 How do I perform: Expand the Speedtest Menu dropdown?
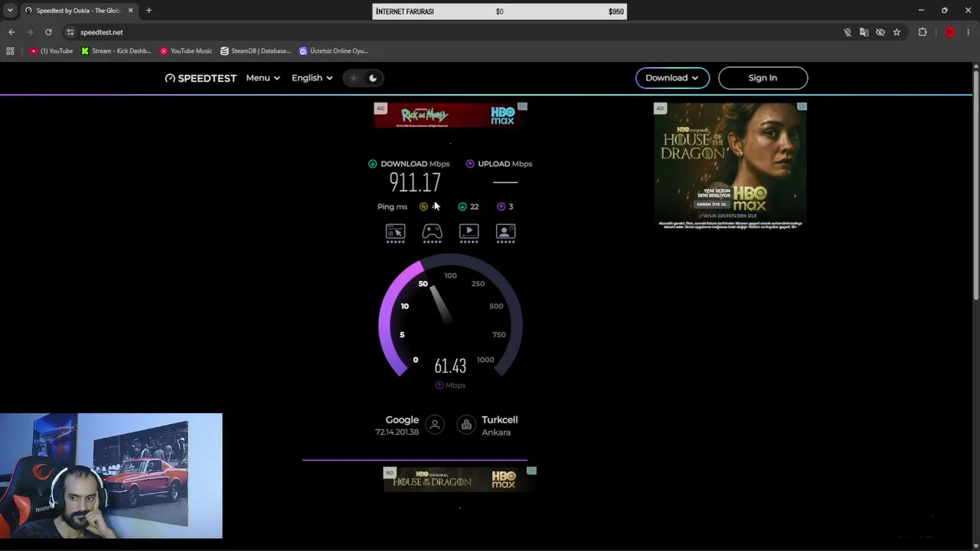[x=263, y=78]
